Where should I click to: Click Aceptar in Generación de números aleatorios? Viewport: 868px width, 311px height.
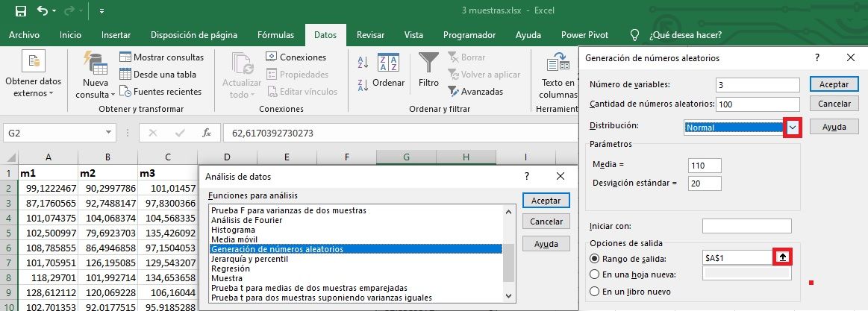834,85
